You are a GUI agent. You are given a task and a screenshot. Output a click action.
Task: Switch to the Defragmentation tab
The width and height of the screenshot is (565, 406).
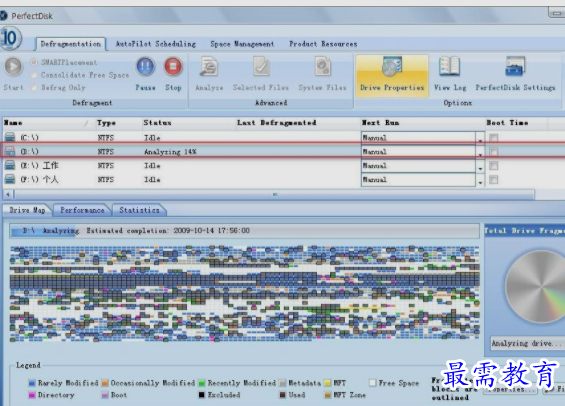(x=71, y=44)
